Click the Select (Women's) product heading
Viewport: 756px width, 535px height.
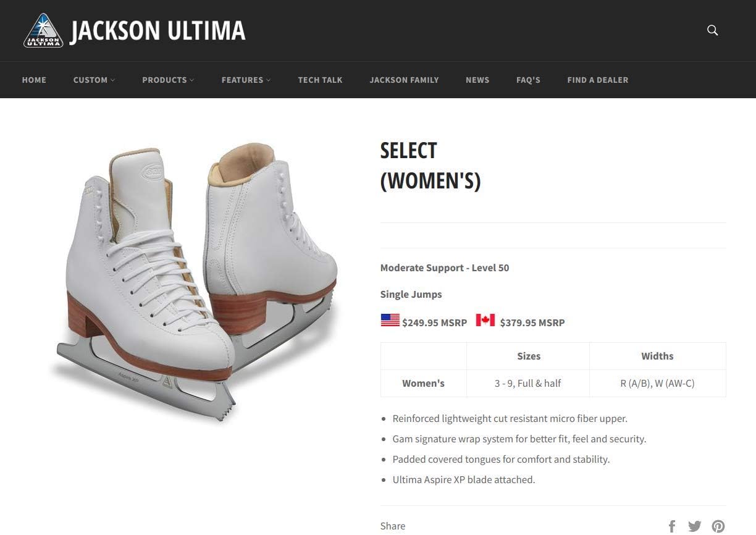(430, 166)
